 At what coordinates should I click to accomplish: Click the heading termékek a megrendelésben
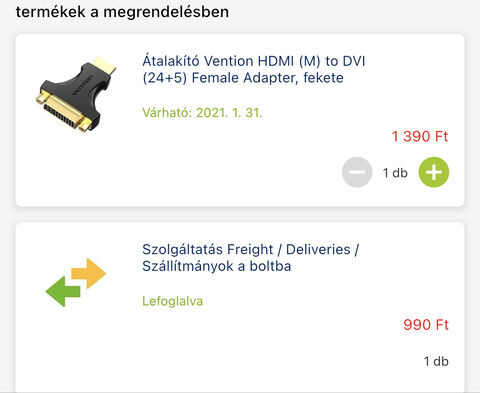(122, 12)
